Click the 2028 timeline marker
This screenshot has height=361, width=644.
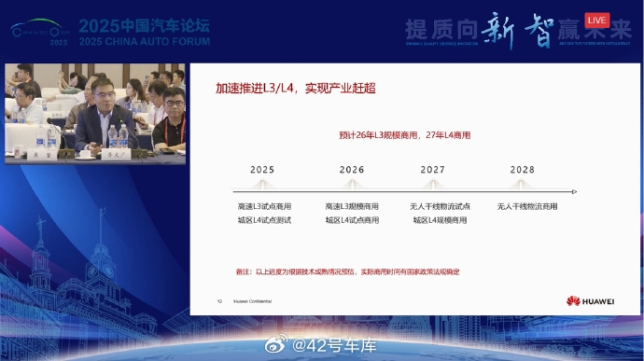pos(522,170)
